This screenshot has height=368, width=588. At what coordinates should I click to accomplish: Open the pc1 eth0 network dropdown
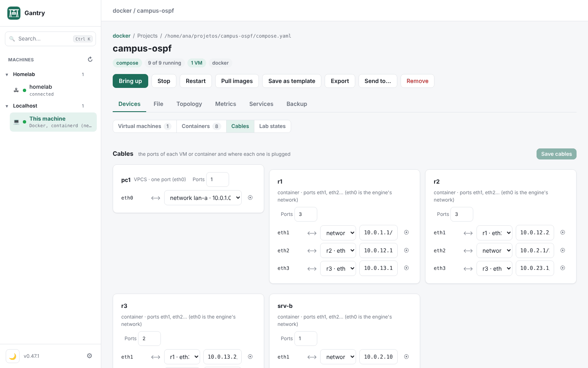click(x=203, y=198)
